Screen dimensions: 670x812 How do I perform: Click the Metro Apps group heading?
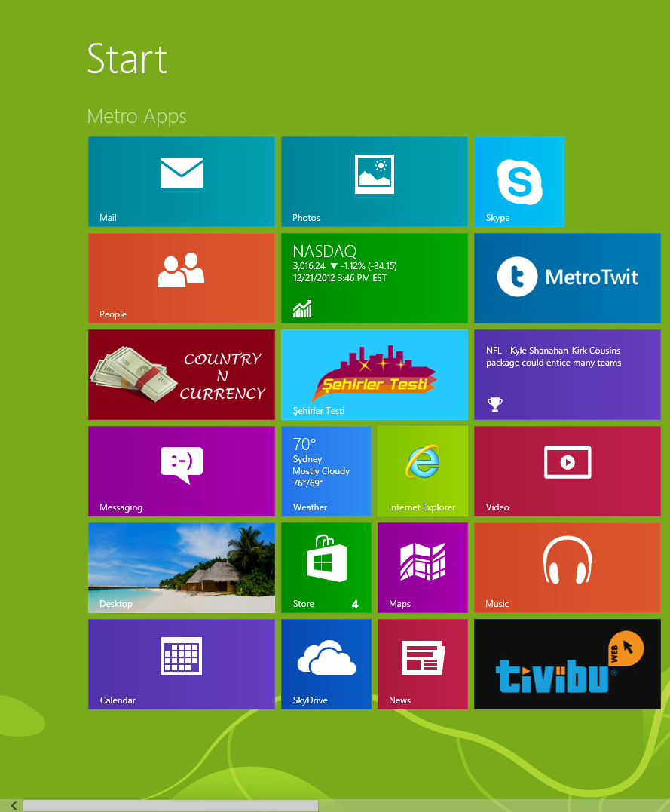point(136,117)
